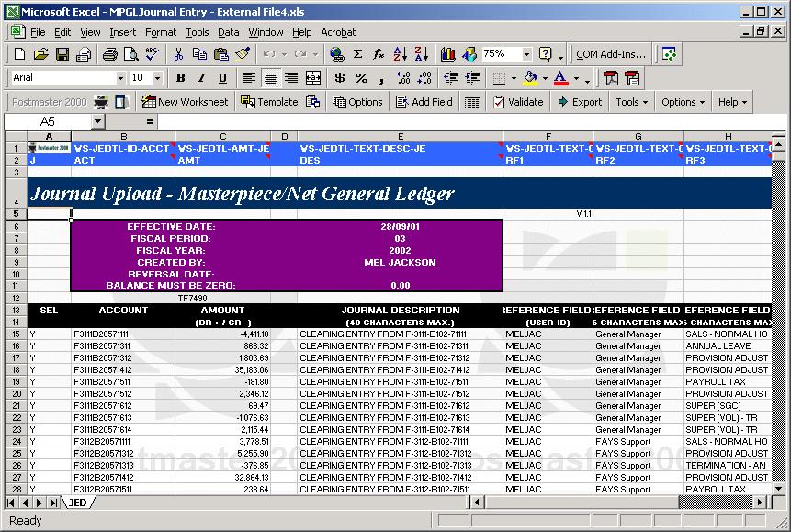Image resolution: width=791 pixels, height=532 pixels.
Task: Apply the yellow fill color
Action: [x=530, y=78]
